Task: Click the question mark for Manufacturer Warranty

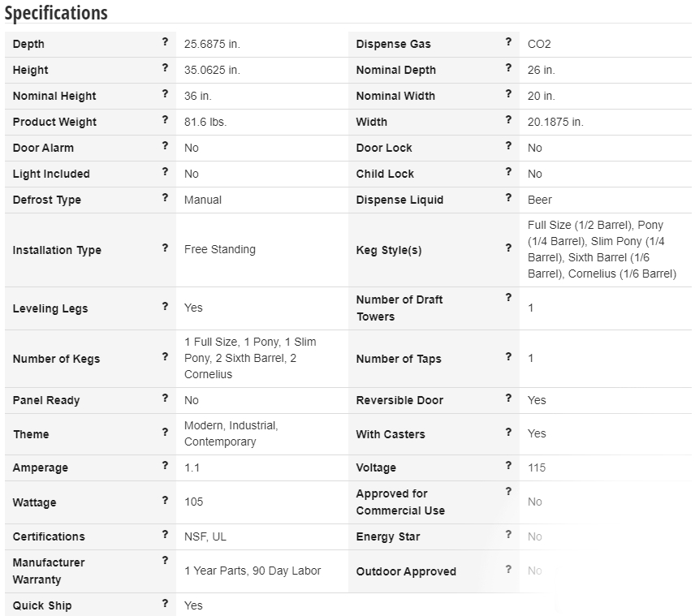Action: tap(165, 560)
